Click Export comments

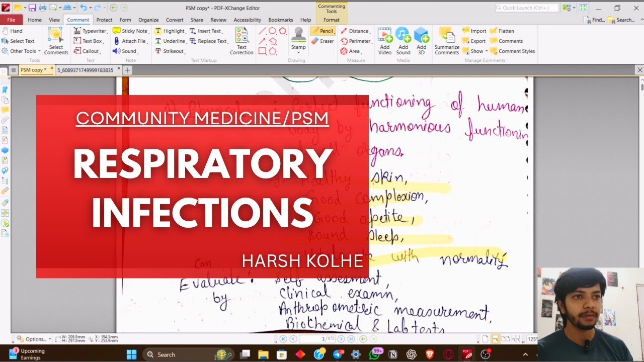(474, 41)
